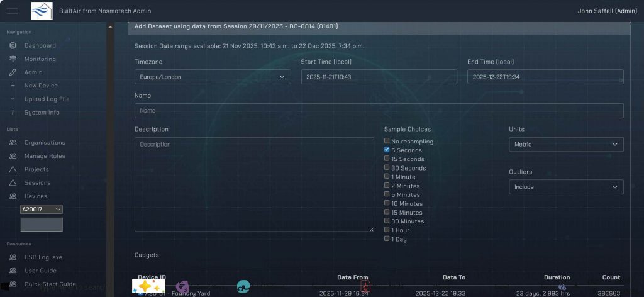The height and width of the screenshot is (297, 644).
Task: Click the hamburger menu icon
Action: [x=12, y=11]
